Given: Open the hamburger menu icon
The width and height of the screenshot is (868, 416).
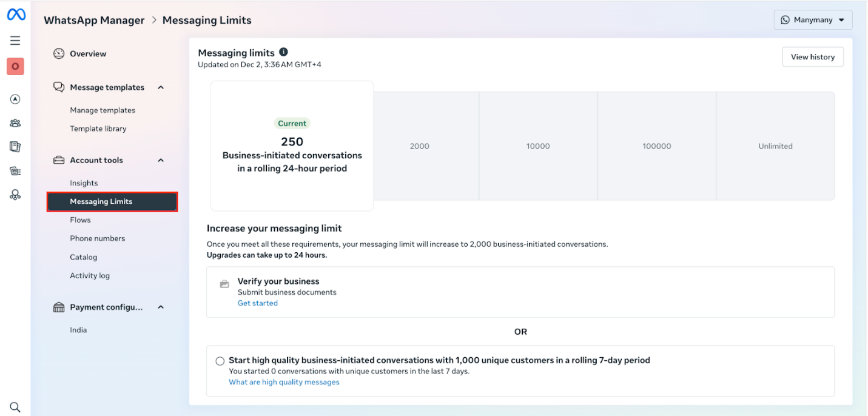Looking at the screenshot, I should (15, 41).
